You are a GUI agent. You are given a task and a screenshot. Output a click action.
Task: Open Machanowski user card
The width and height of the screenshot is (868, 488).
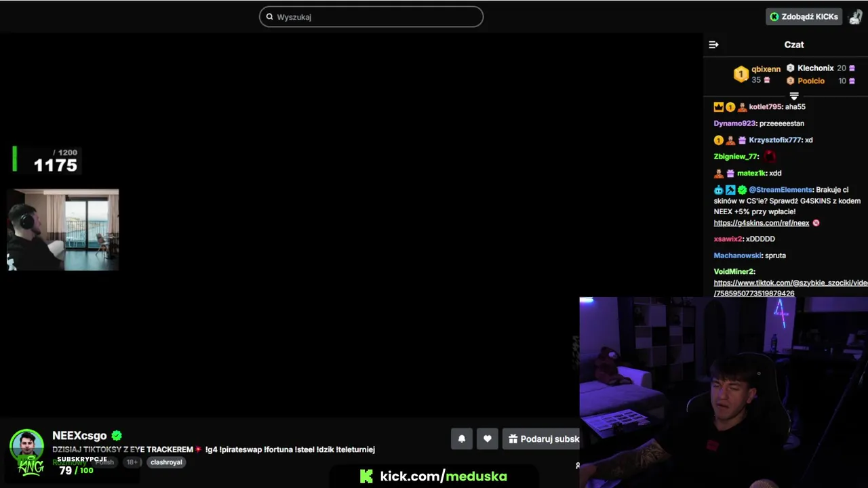738,256
